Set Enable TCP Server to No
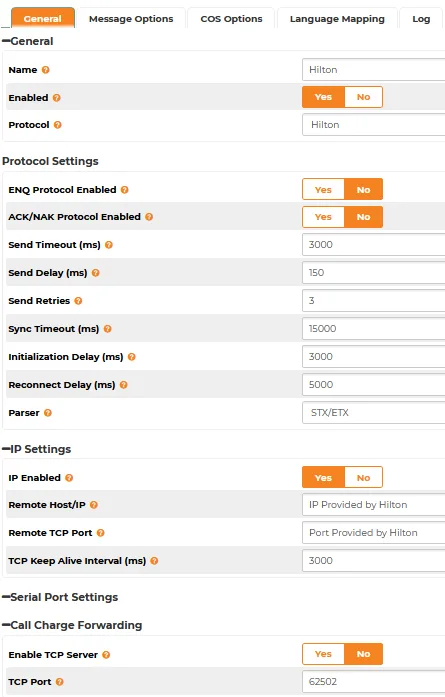The width and height of the screenshot is (445, 697). pyautogui.click(x=363, y=654)
